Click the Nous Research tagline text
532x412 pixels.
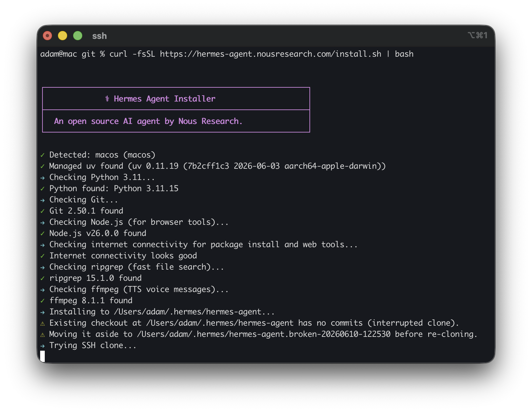[x=148, y=121]
